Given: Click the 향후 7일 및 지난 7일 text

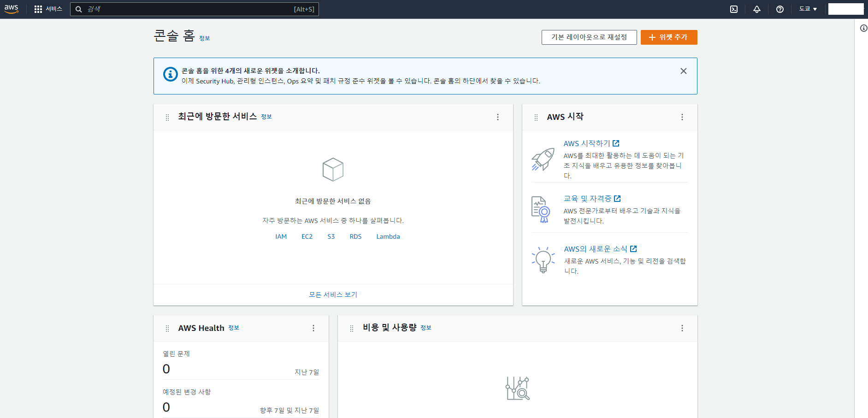Looking at the screenshot, I should (289, 410).
